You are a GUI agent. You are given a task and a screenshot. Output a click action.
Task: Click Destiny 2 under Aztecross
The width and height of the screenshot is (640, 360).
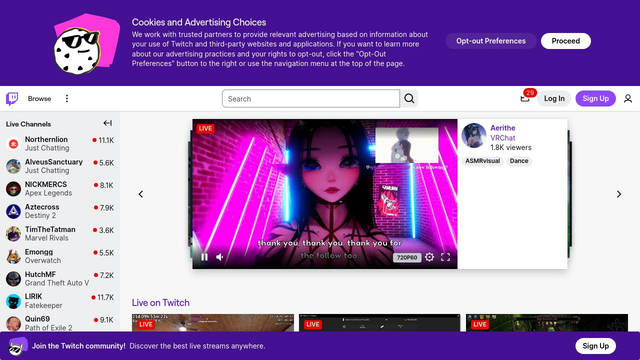pyautogui.click(x=40, y=216)
